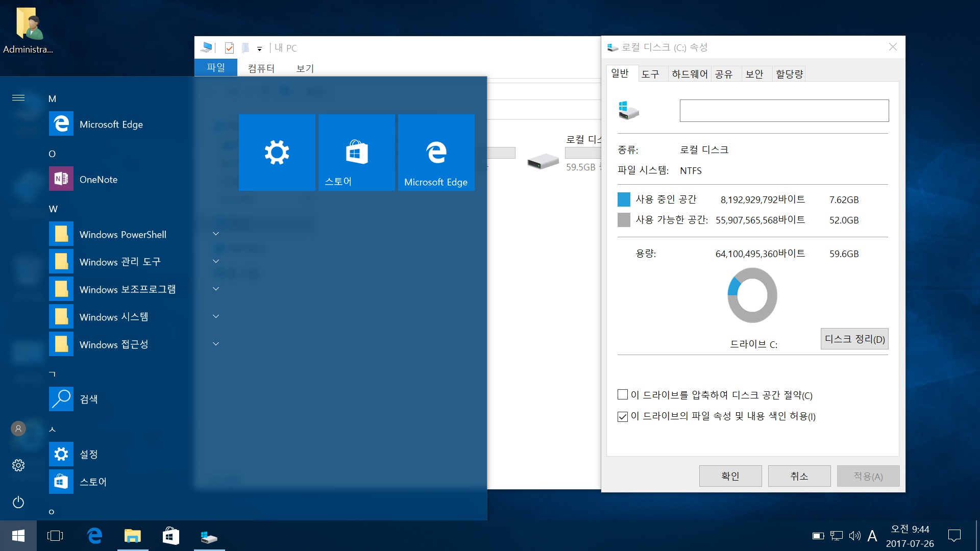Image resolution: width=980 pixels, height=551 pixels.
Task: Click the 확인 button
Action: coord(730,476)
